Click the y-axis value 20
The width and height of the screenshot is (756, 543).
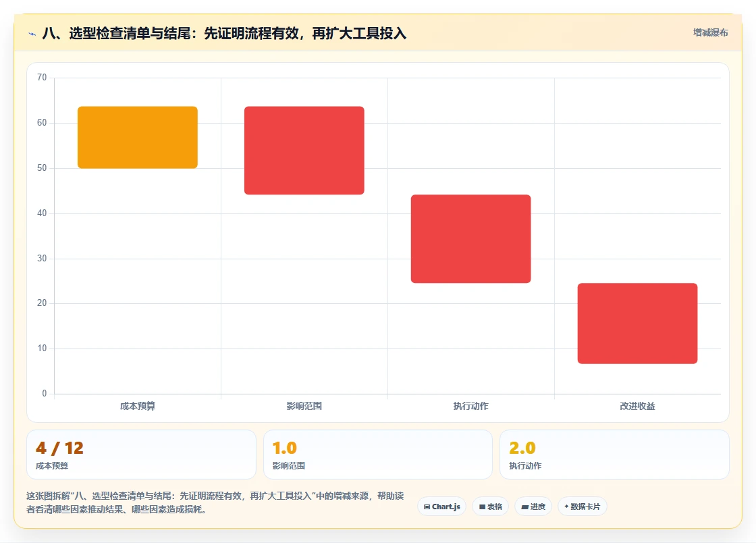[x=42, y=303]
